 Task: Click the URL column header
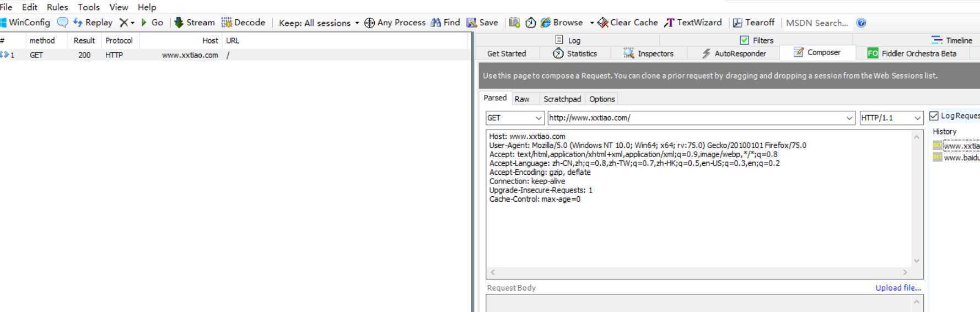346,40
